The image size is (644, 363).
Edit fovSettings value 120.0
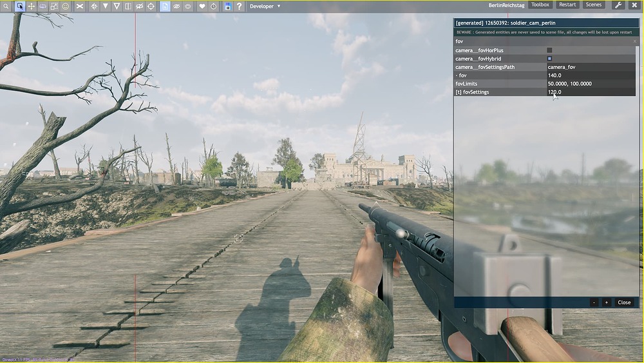pos(591,92)
